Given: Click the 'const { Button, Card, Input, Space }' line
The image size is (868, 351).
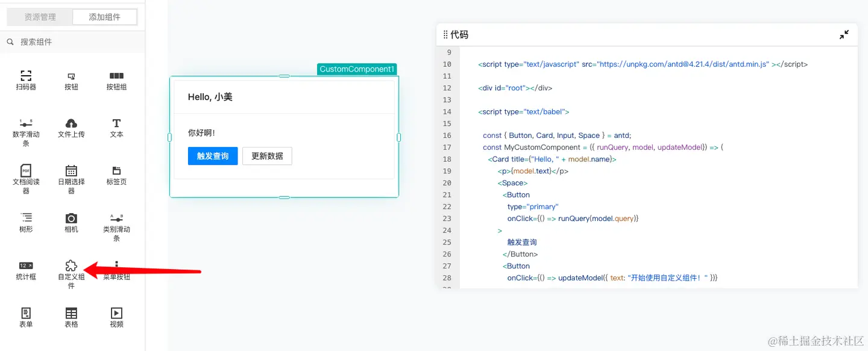Looking at the screenshot, I should pos(557,135).
